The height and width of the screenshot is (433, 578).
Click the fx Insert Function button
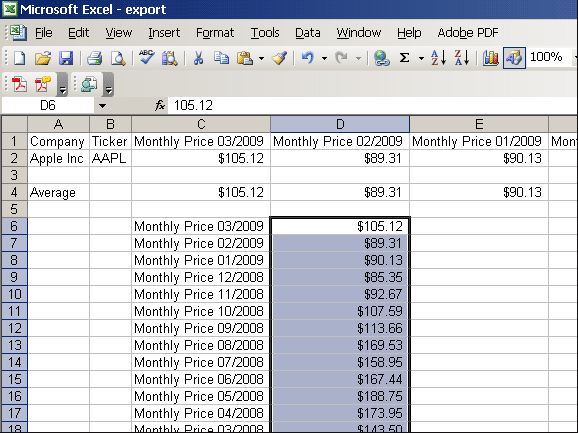click(x=160, y=105)
